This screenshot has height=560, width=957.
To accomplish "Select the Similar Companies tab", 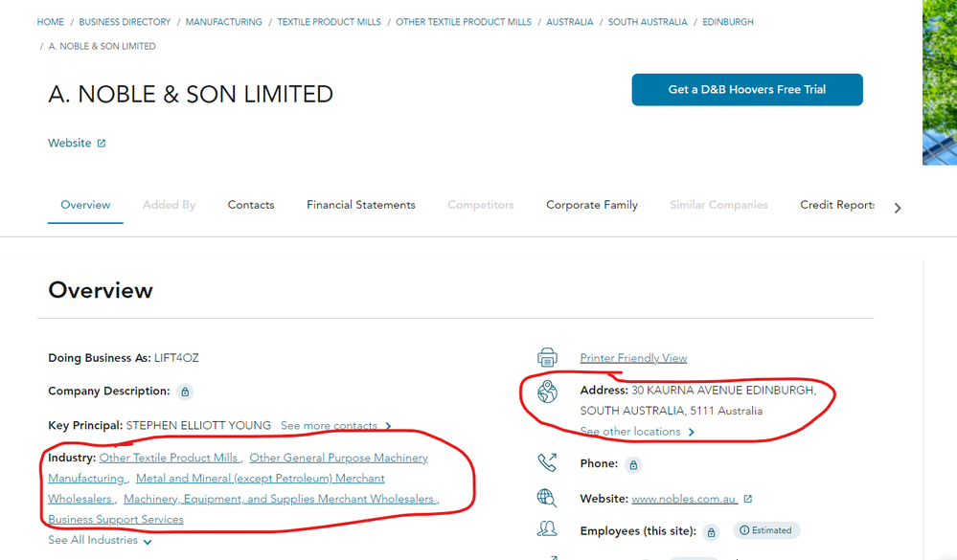I will pos(718,205).
